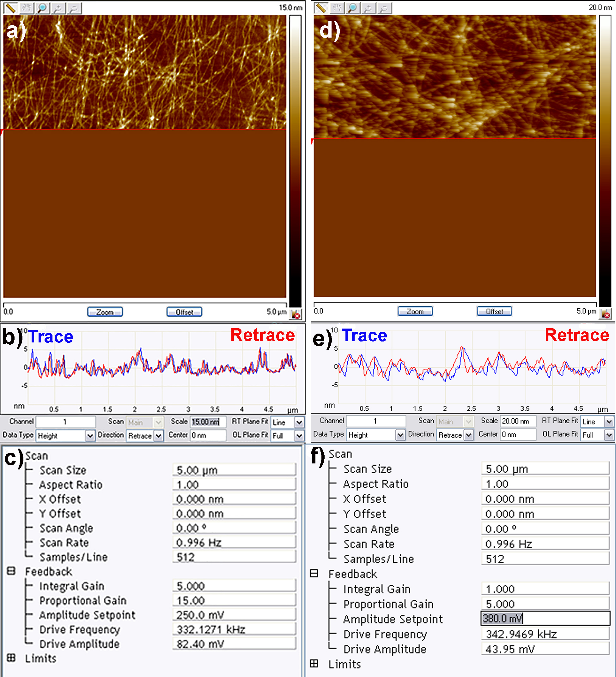Click the Scan Rate 0.996 Hz field in panel f
This screenshot has width=616, height=677.
[x=546, y=544]
